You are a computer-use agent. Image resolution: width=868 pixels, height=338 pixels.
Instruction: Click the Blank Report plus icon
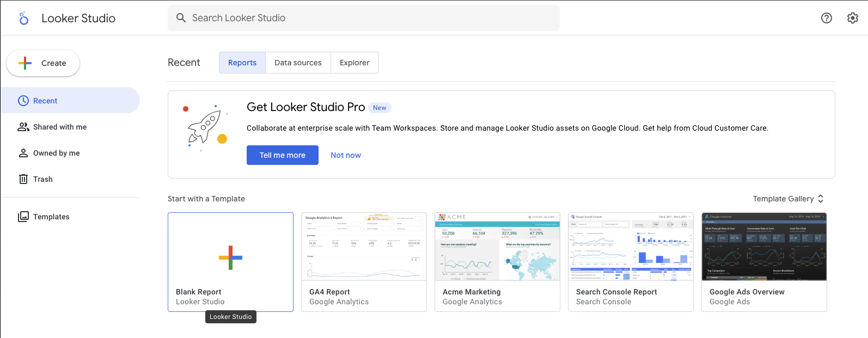(230, 257)
